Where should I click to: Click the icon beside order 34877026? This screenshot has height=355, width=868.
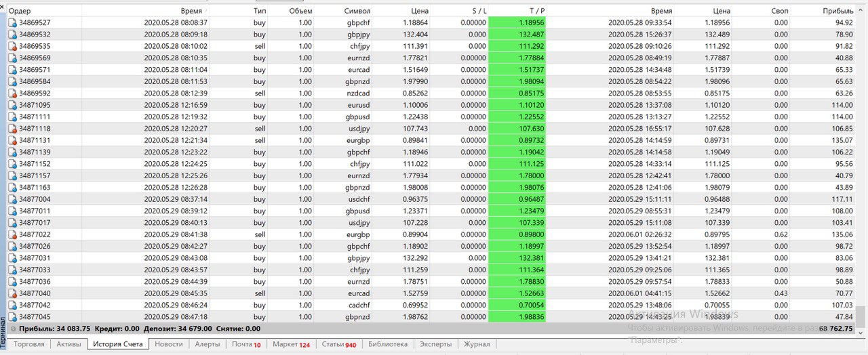[x=12, y=246]
